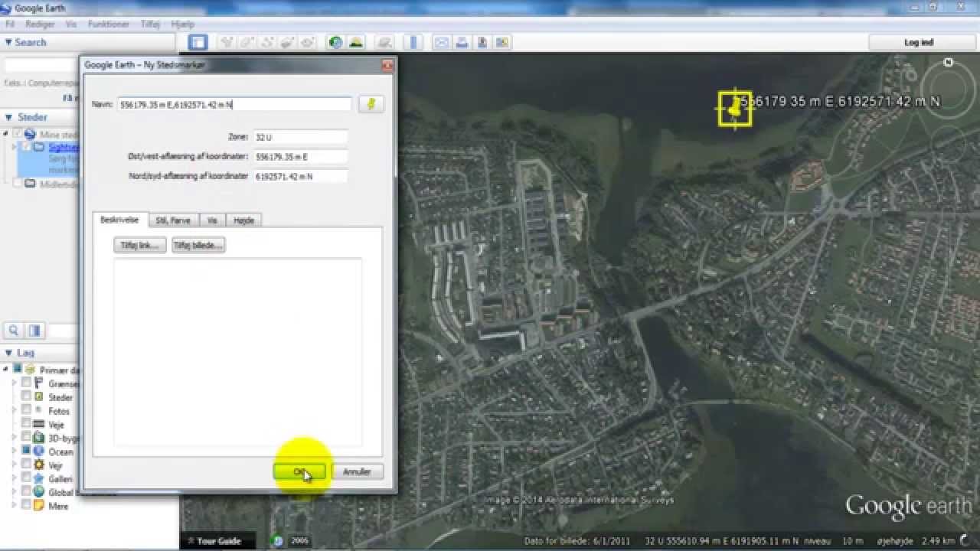This screenshot has height=551, width=980.
Task: Toggle the Fotos layer checkbox
Action: click(x=26, y=411)
